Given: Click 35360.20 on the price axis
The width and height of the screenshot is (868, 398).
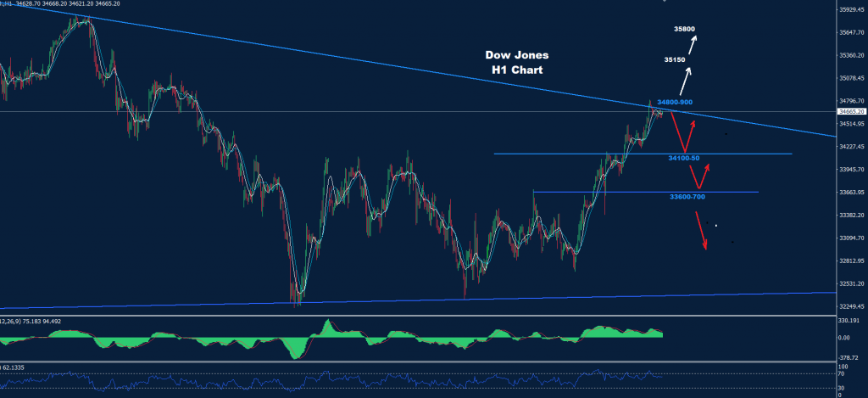Looking at the screenshot, I should point(853,55).
